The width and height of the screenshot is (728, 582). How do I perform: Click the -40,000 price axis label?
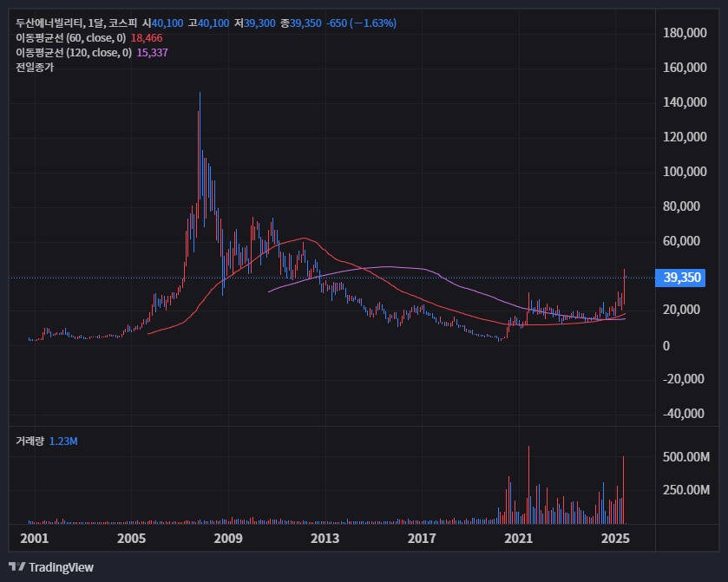pos(684,414)
